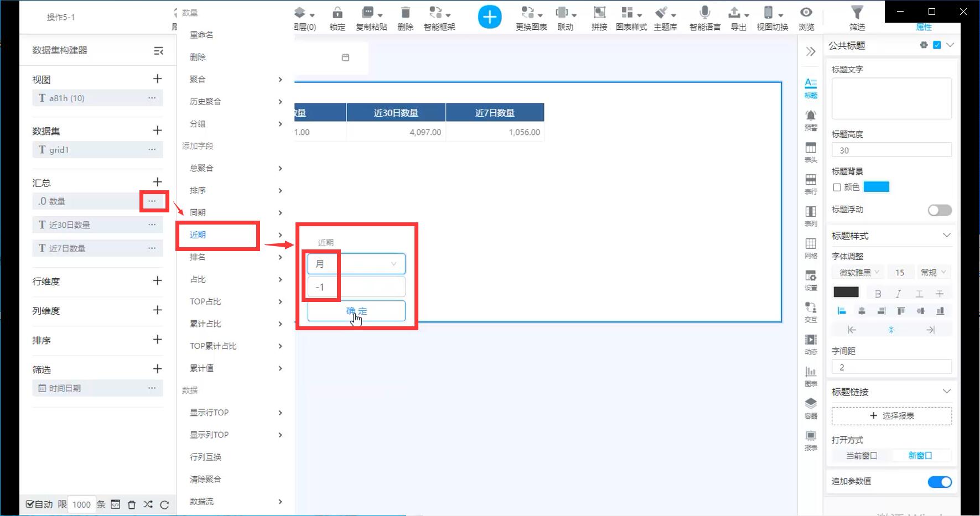This screenshot has height=516, width=980.
Task: Toggle italic text formatting
Action: 898,294
